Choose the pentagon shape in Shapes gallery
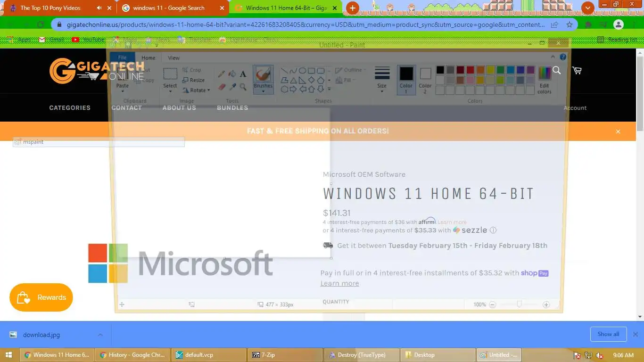The image size is (644, 362). [321, 80]
